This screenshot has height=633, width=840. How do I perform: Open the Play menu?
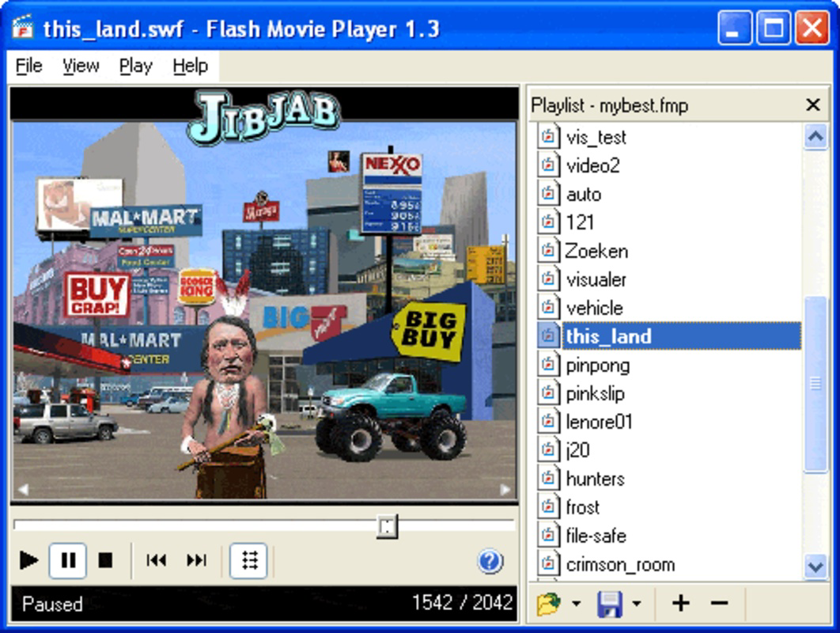(135, 66)
